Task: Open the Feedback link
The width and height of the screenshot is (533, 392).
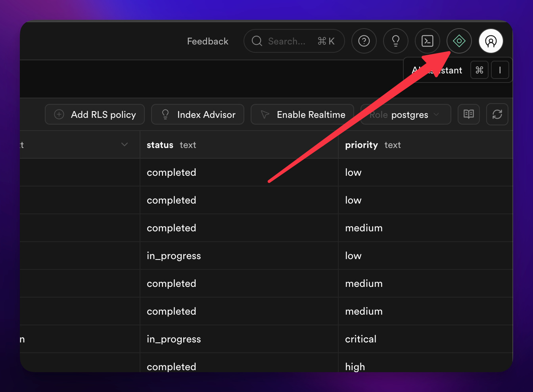Action: [208, 41]
